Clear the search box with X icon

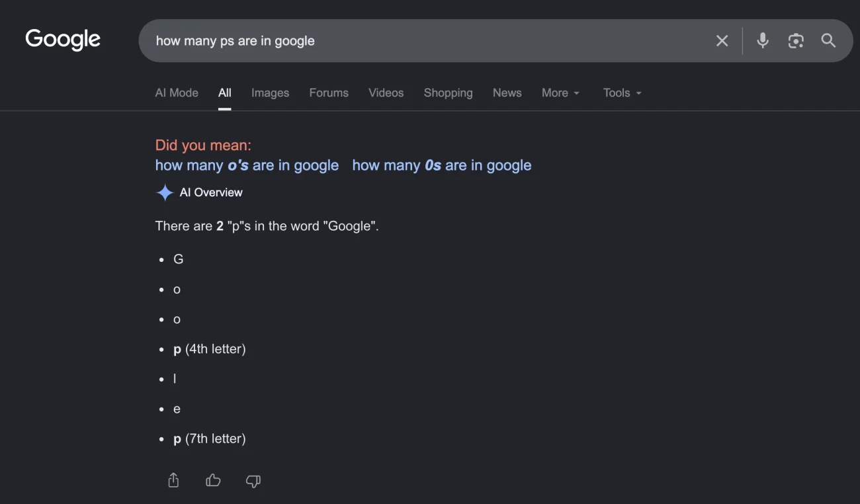coord(722,41)
